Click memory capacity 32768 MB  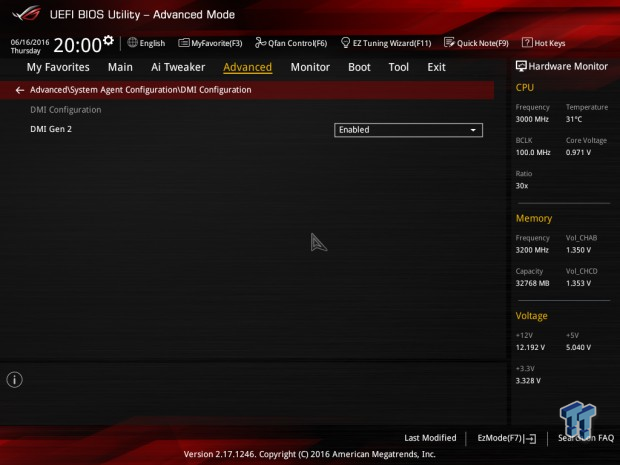point(532,283)
